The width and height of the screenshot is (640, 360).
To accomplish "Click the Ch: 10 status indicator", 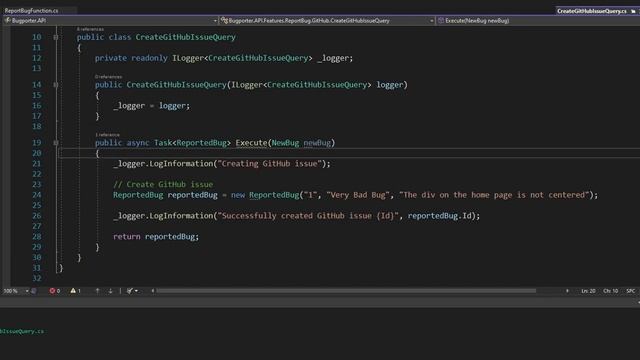I will [611, 291].
